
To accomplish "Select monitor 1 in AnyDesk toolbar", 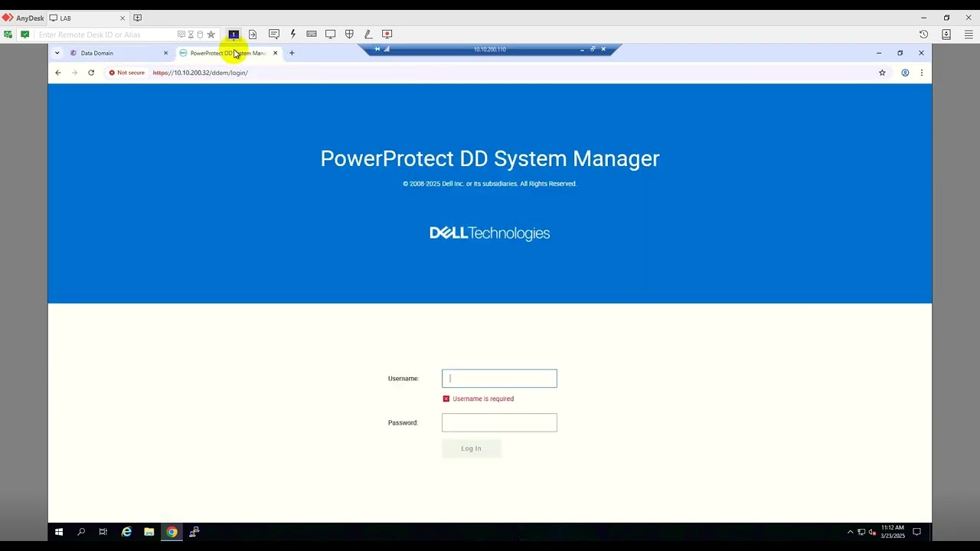I will tap(234, 34).
